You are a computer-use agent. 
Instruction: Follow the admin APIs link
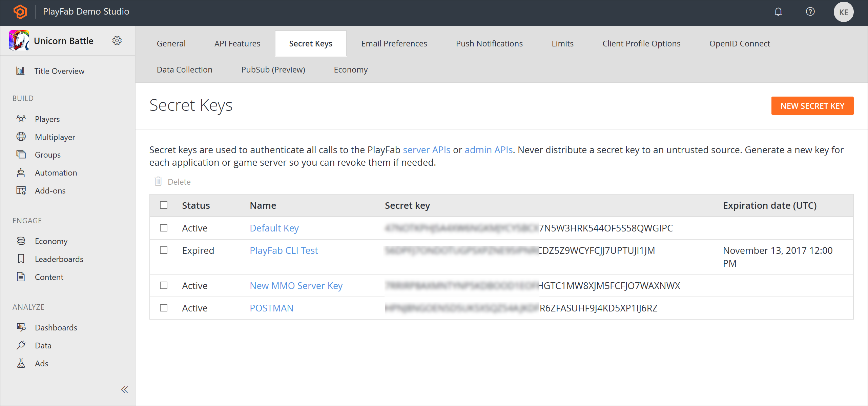point(489,150)
